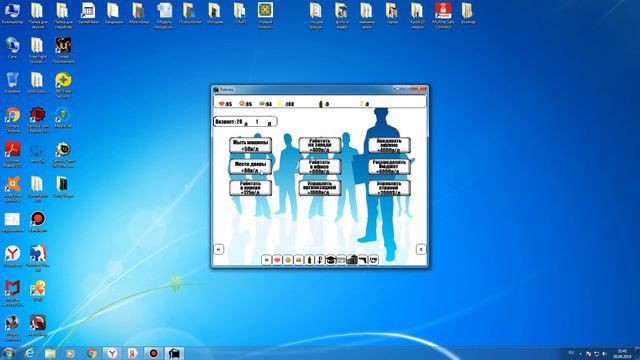Click the age 'Возраст' field
This screenshot has height=360, width=640.
tap(245, 122)
